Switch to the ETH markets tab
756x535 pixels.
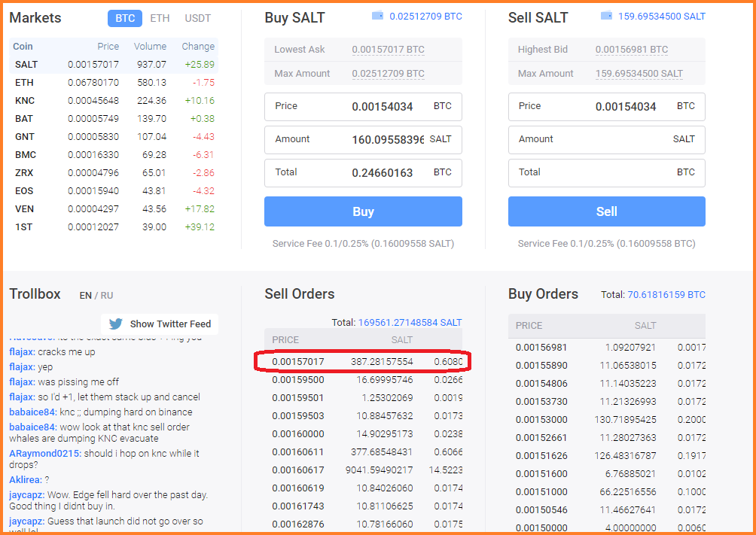coord(160,18)
